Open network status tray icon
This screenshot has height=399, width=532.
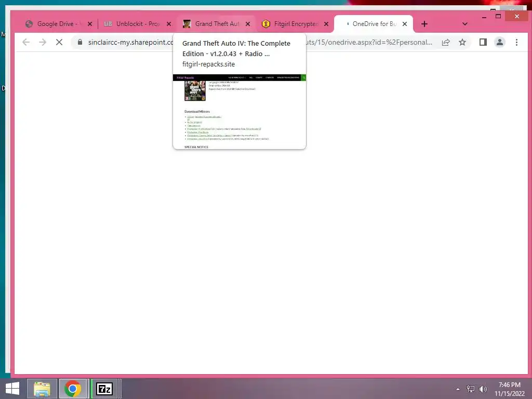(471, 389)
